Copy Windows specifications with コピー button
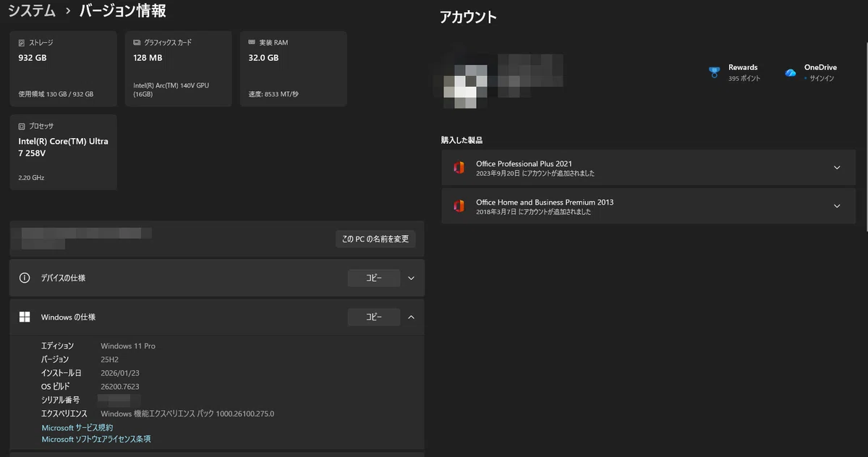The height and width of the screenshot is (457, 868). [x=374, y=317]
